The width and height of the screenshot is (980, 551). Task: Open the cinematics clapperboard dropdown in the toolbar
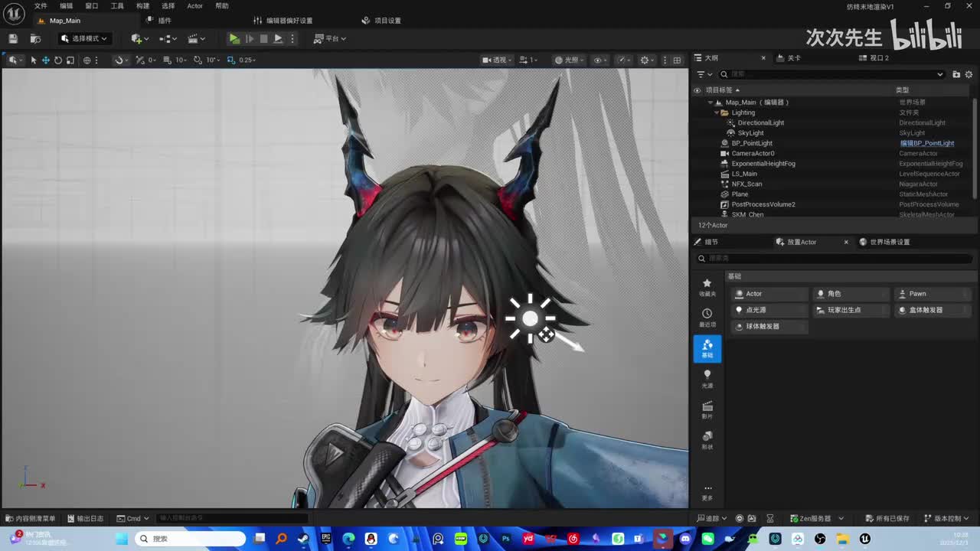click(196, 38)
